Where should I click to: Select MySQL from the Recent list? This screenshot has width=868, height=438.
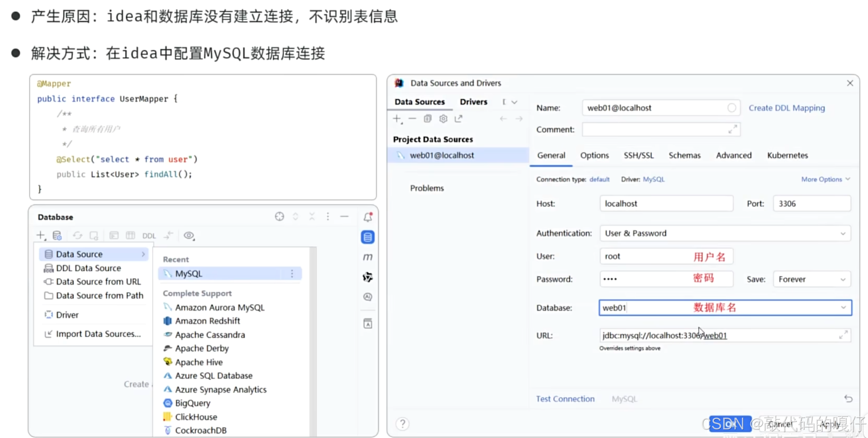[189, 274]
